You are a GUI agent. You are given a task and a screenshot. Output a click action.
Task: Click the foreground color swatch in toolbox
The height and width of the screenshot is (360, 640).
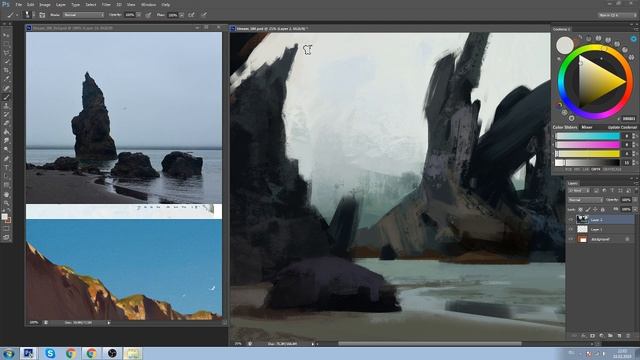coord(4,216)
